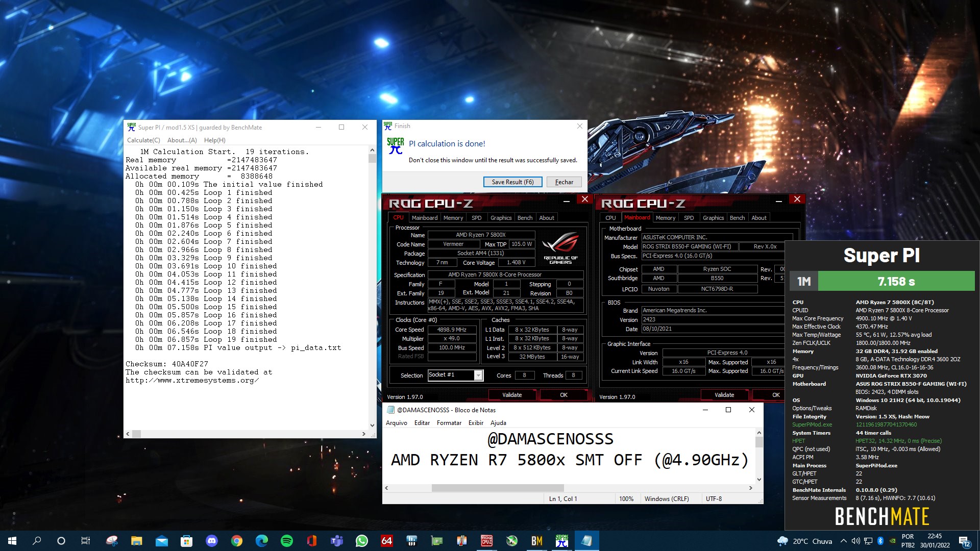
Task: Open the Snipping tool taskbar icon
Action: click(112, 541)
